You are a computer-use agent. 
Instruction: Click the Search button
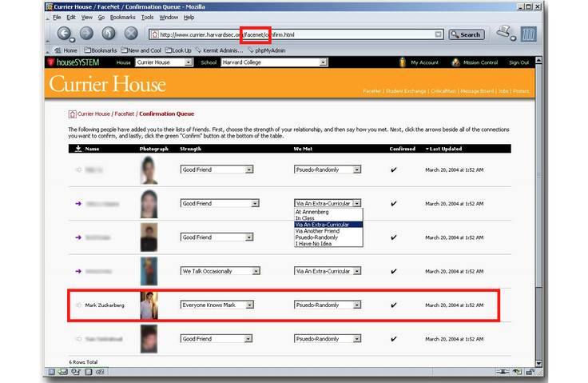coord(467,34)
